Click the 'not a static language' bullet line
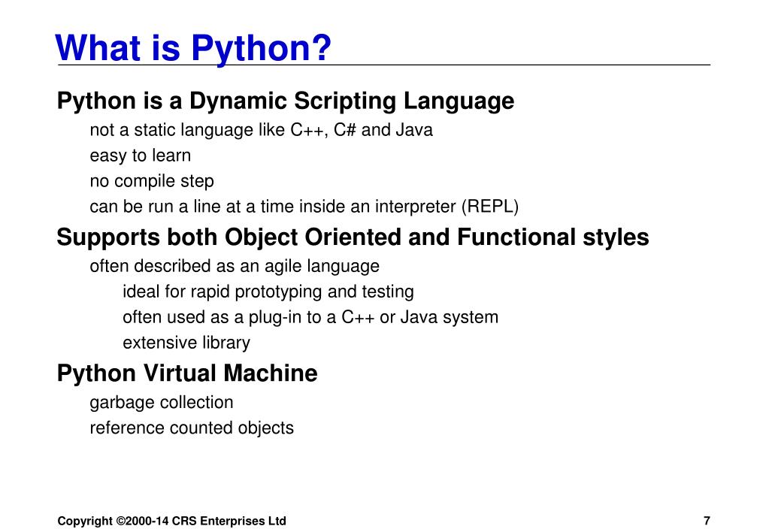 tap(261, 130)
